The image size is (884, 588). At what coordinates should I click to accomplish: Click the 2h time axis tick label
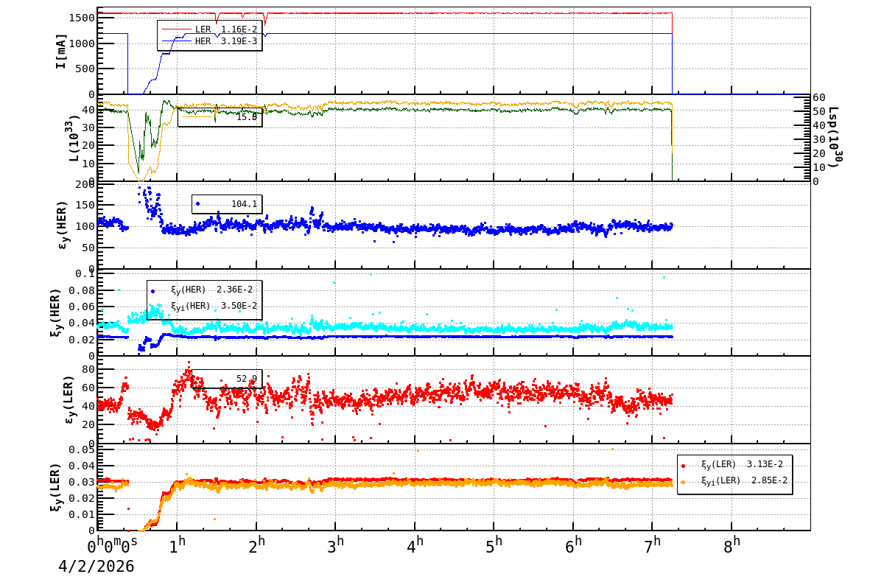[x=256, y=546]
